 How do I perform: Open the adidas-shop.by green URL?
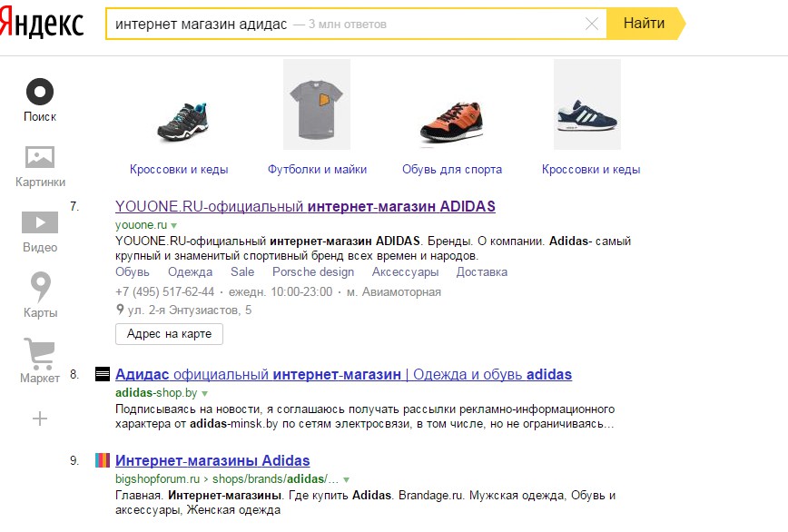156,392
